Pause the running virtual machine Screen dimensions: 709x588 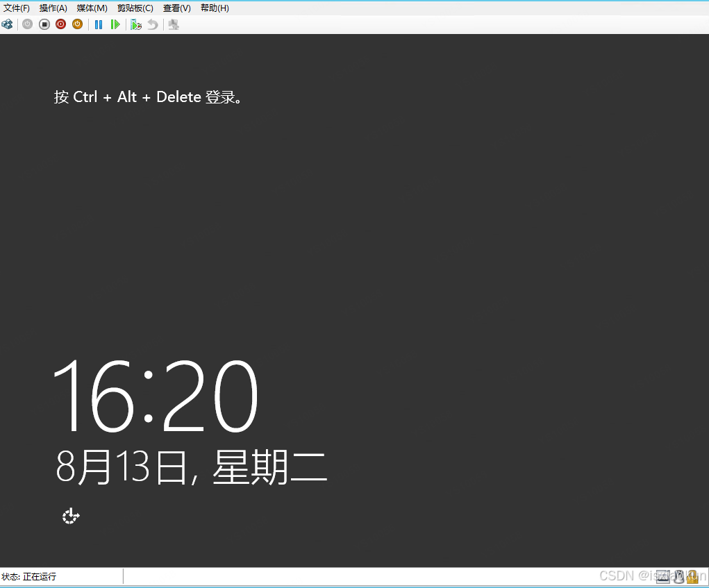99,24
